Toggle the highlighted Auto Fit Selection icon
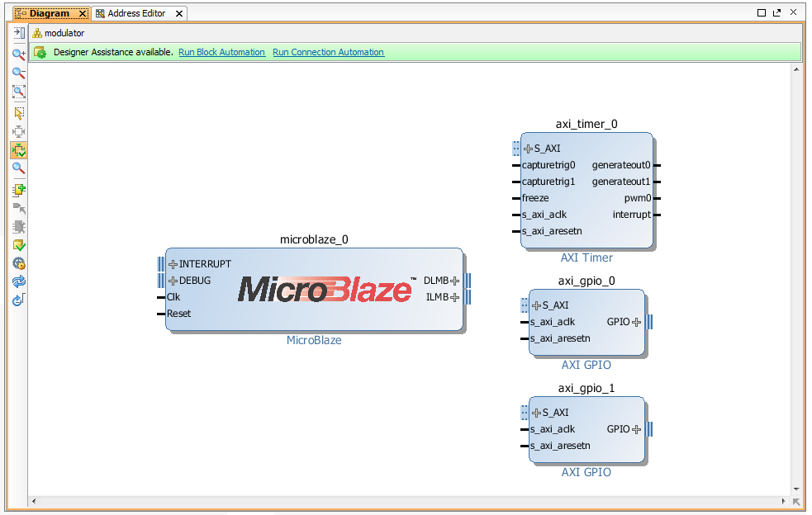Screen dimensions: 812x515 (19, 150)
